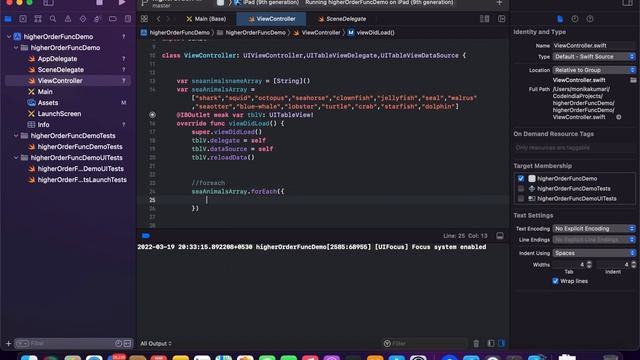Open the Source Control navigator
640x360 pixels.
pyautogui.click(x=23, y=19)
